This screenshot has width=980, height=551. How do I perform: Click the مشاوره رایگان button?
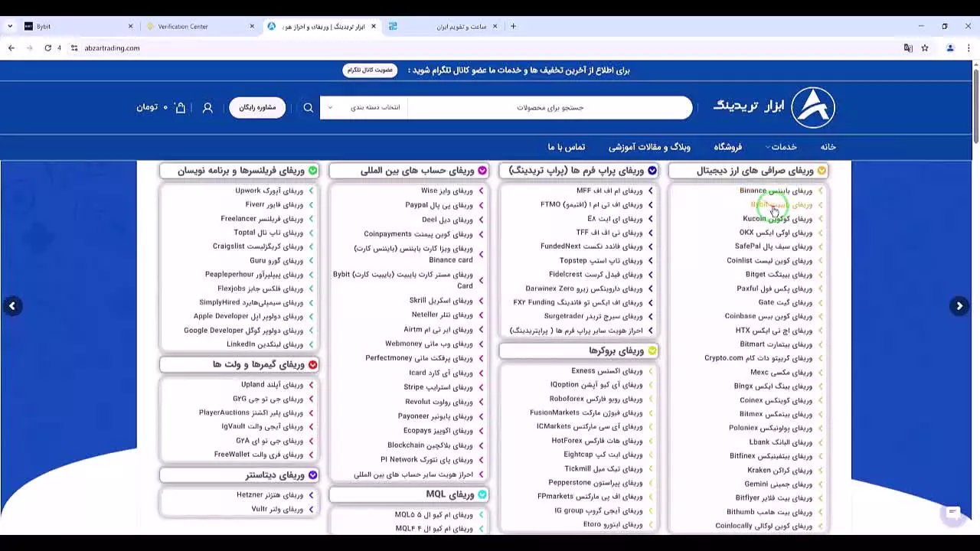pos(257,107)
